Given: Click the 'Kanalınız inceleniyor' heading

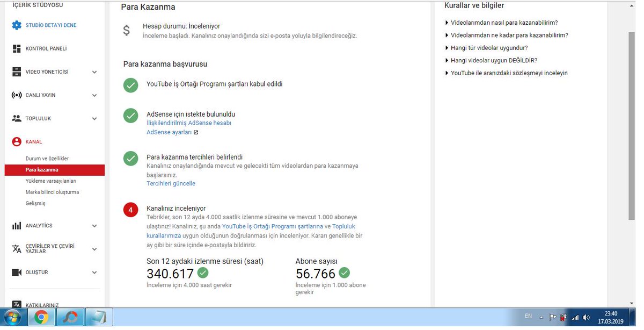Looking at the screenshot, I should pyautogui.click(x=176, y=209).
